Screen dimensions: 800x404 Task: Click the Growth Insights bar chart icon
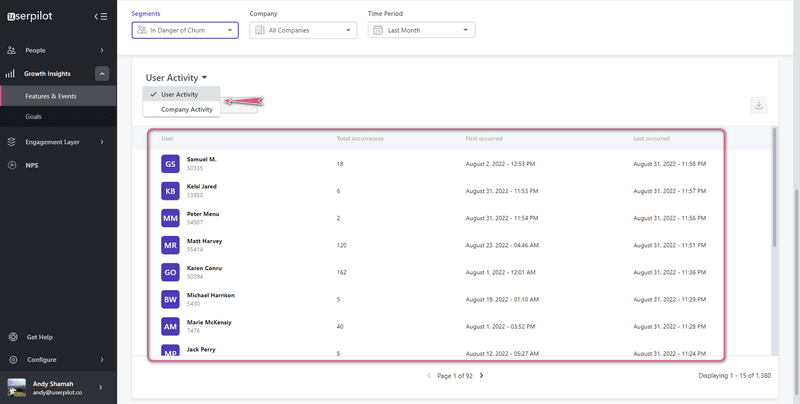pyautogui.click(x=12, y=73)
